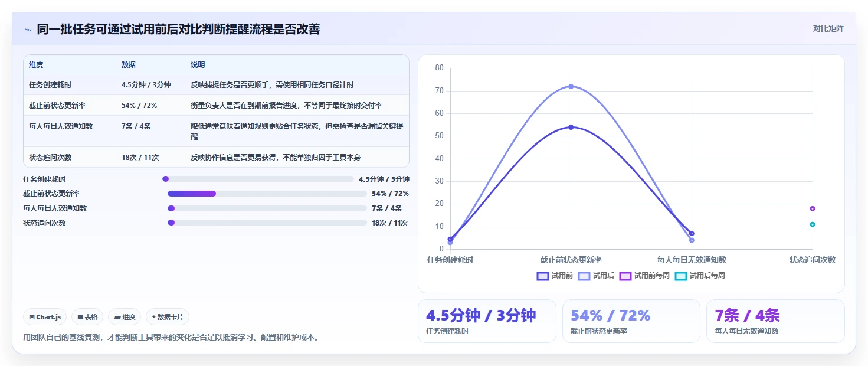The image size is (868, 366).
Task: Click the 任务创建耗时 x-axis label on chart
Action: click(x=450, y=260)
